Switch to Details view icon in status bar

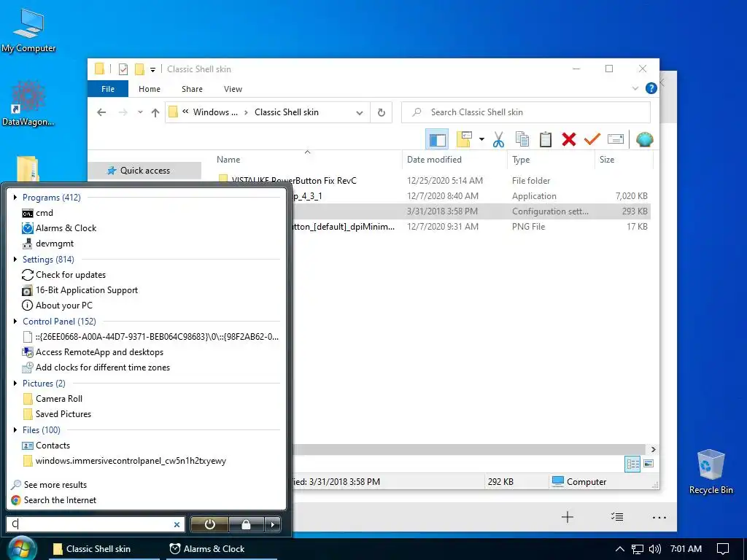click(x=632, y=464)
